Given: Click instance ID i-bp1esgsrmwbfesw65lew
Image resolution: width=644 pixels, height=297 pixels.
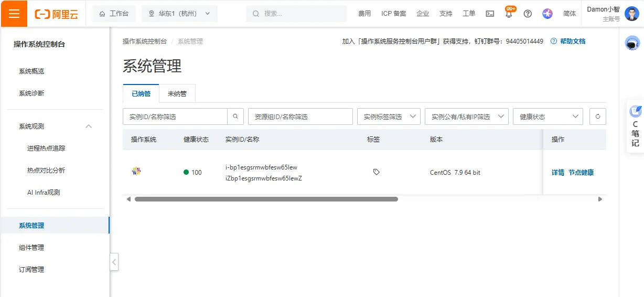Looking at the screenshot, I should coord(261,167).
